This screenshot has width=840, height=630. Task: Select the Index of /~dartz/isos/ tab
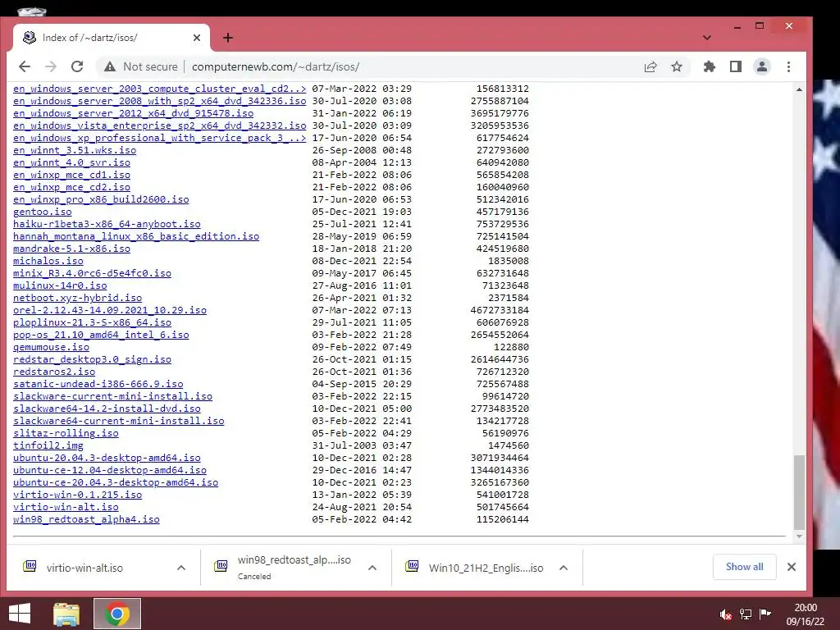(x=112, y=38)
